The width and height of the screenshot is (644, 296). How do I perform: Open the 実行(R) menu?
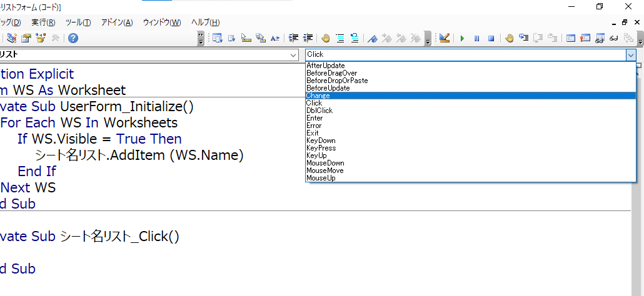pos(43,22)
